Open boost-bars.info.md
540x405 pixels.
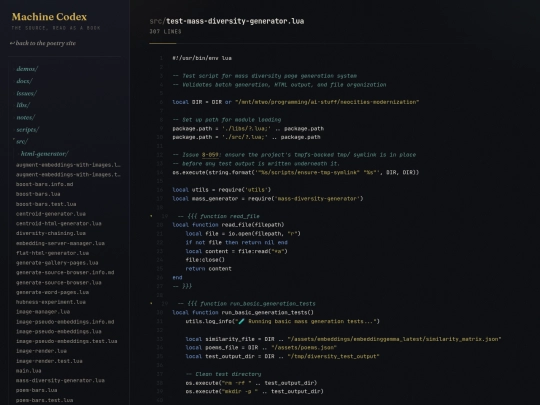coord(44,184)
